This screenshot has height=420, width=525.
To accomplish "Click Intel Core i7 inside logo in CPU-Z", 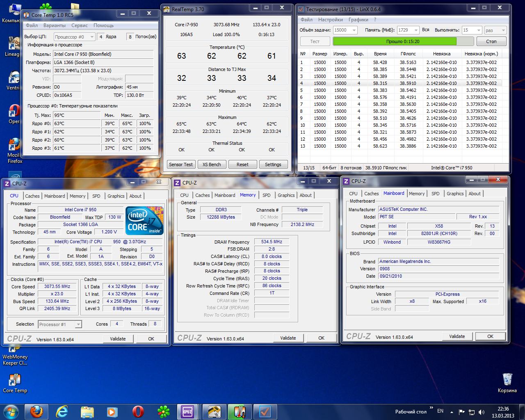I will click(145, 221).
